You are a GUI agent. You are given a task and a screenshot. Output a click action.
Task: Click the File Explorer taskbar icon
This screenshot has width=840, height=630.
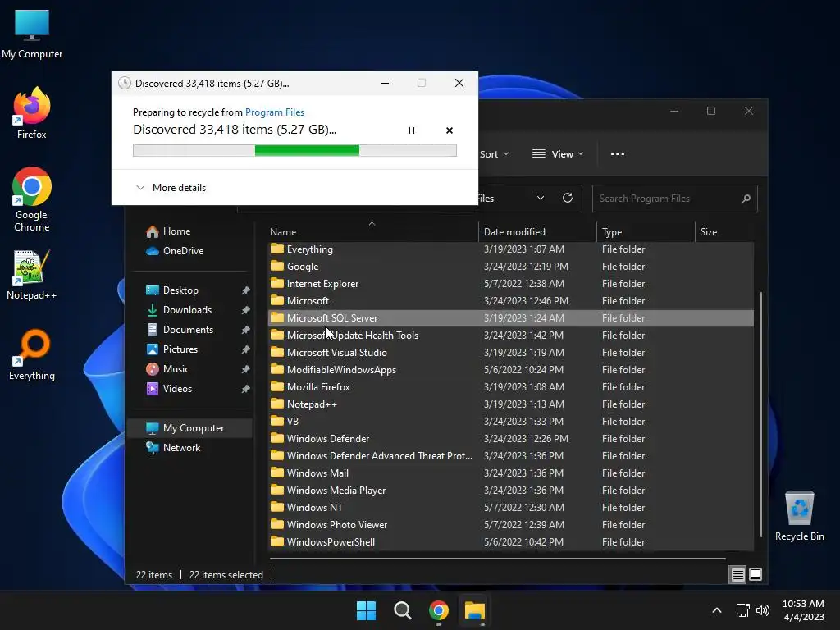click(475, 610)
